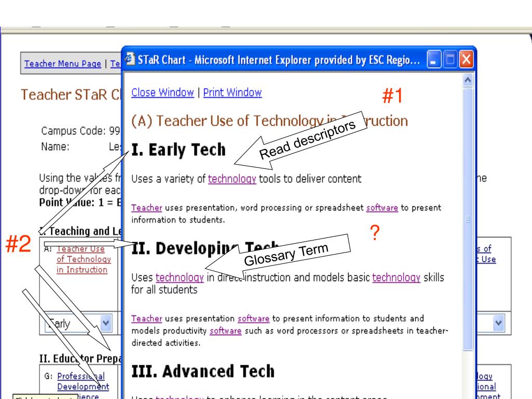Click the '(A) Teacher Use of Technology' title
Screen dimensions: 532x399
pyautogui.click(x=270, y=121)
